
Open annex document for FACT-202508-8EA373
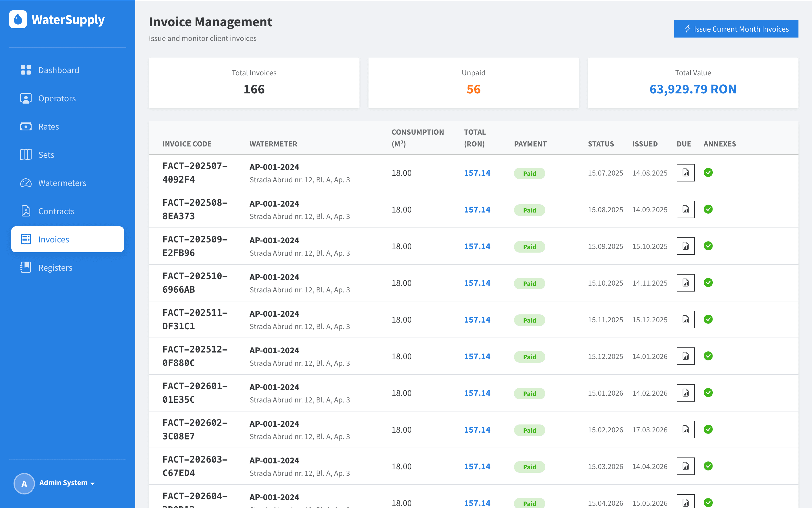coord(685,209)
